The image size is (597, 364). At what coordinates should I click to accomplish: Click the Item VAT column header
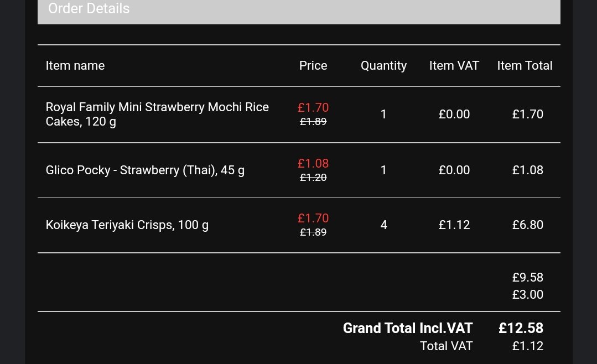[x=454, y=66]
